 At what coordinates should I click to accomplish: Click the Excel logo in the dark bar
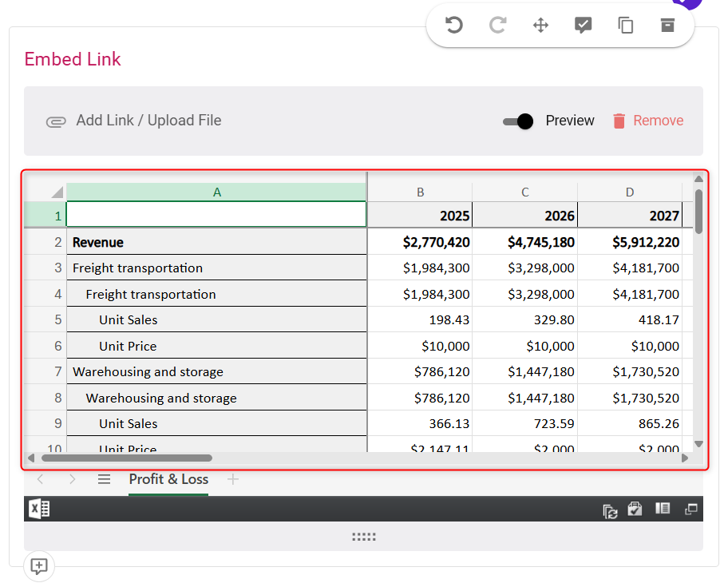pos(38,509)
